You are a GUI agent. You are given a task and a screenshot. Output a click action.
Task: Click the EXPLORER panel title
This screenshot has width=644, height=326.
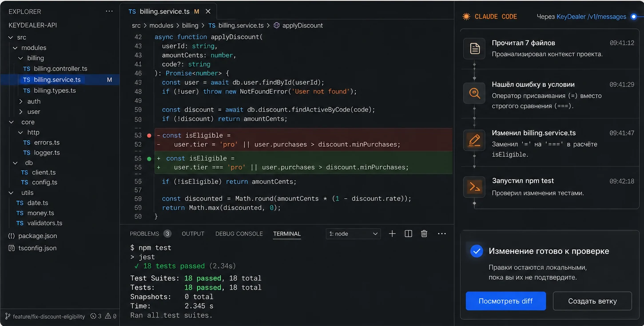click(25, 12)
